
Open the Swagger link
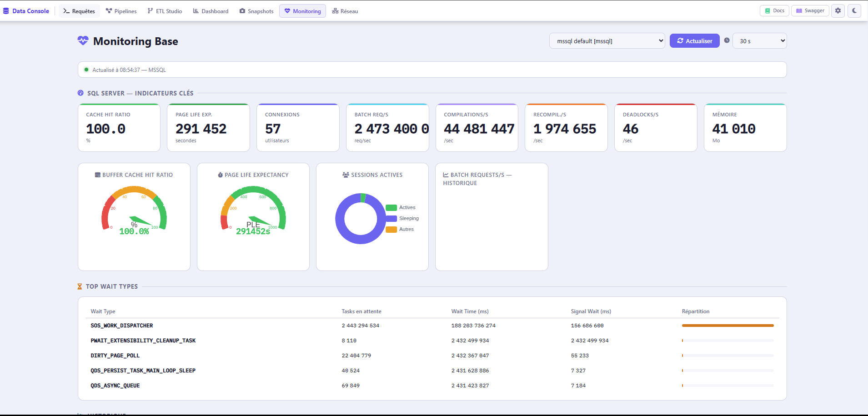810,11
